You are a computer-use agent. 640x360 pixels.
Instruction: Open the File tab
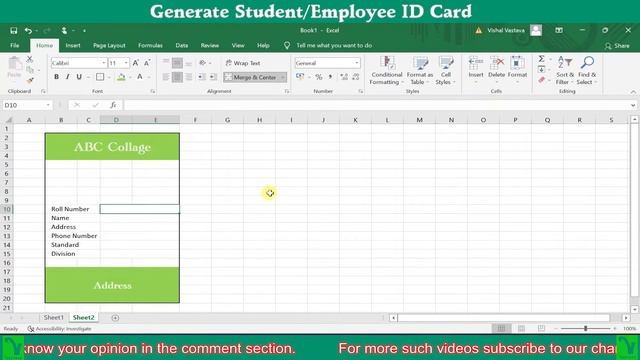[x=15, y=45]
